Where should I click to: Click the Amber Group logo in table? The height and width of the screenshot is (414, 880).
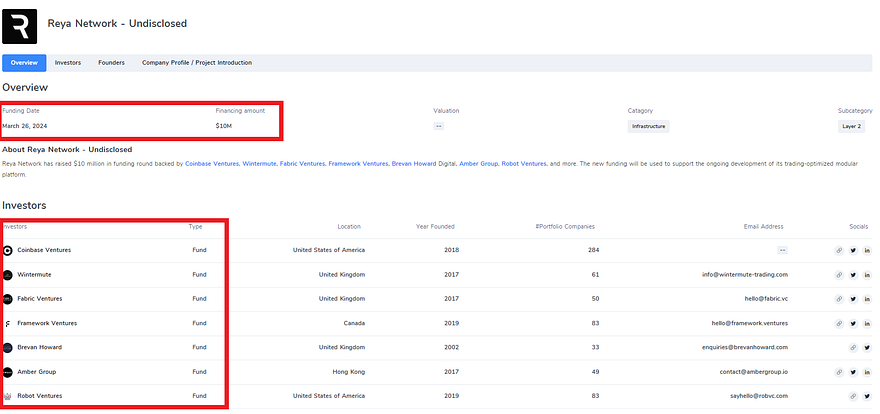coord(8,372)
